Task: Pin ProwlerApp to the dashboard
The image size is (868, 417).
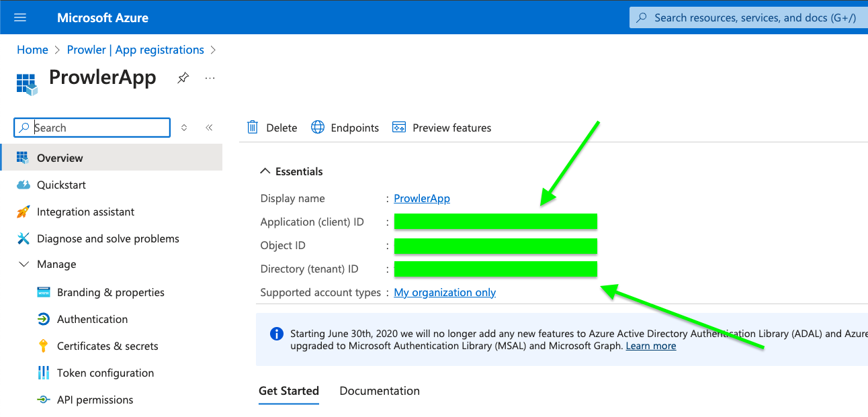Action: 183,79
